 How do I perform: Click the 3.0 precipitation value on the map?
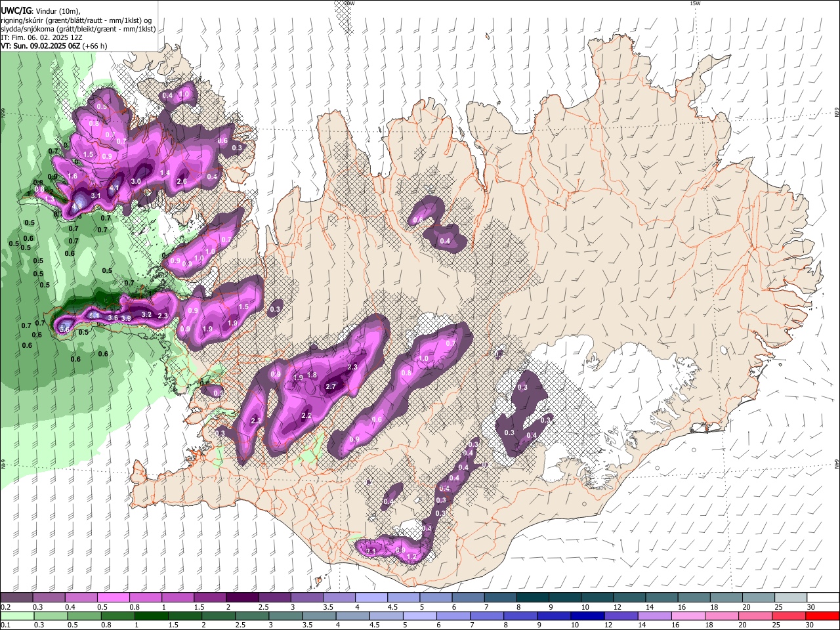[136, 181]
